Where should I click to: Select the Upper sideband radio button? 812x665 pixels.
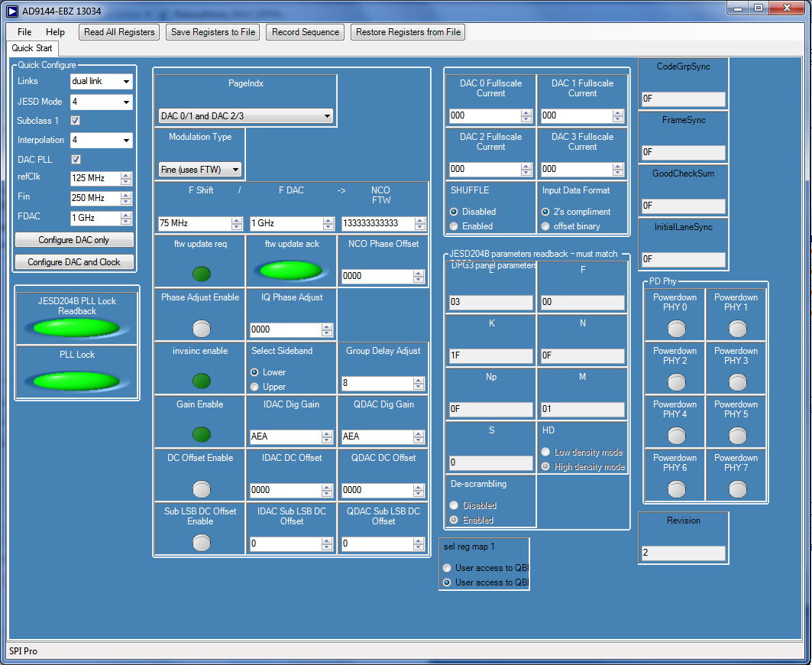click(255, 387)
